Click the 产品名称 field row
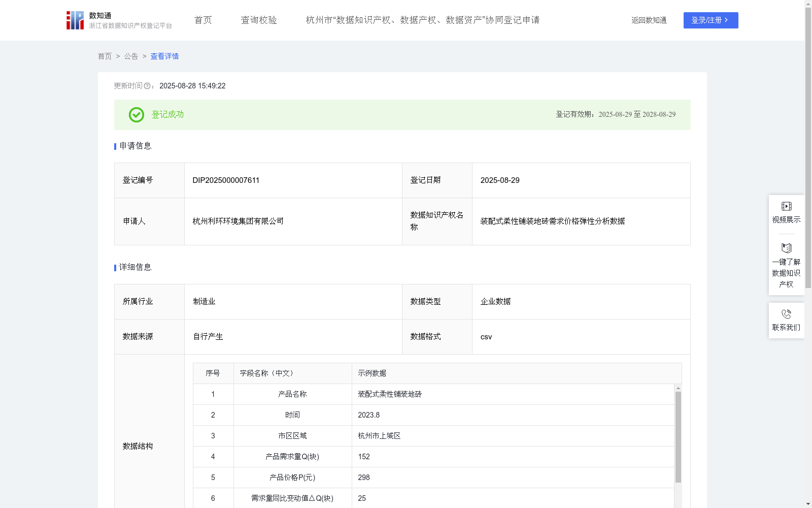812x508 pixels. [433, 394]
